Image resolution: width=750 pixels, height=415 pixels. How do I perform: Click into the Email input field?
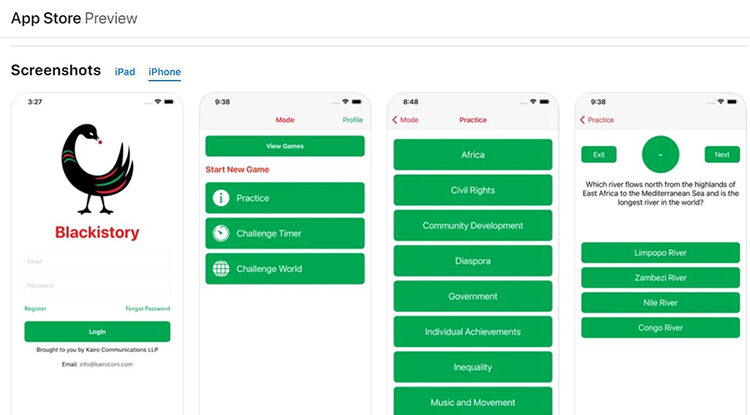pyautogui.click(x=97, y=263)
